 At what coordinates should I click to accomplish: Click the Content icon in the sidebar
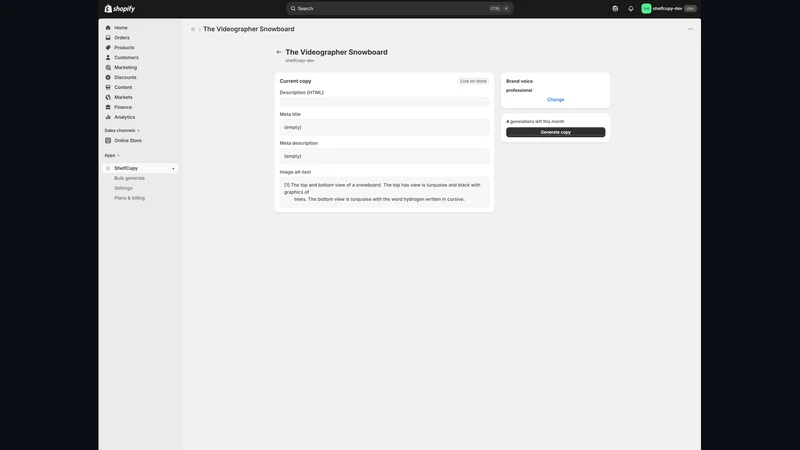108,87
